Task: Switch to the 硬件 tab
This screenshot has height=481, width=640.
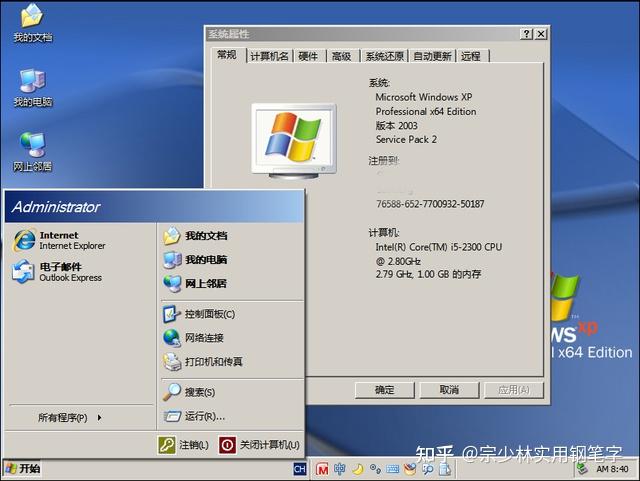Action: pyautogui.click(x=309, y=56)
